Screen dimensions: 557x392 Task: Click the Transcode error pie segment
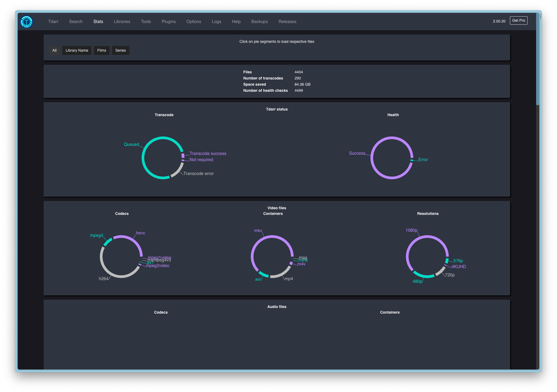178,171
